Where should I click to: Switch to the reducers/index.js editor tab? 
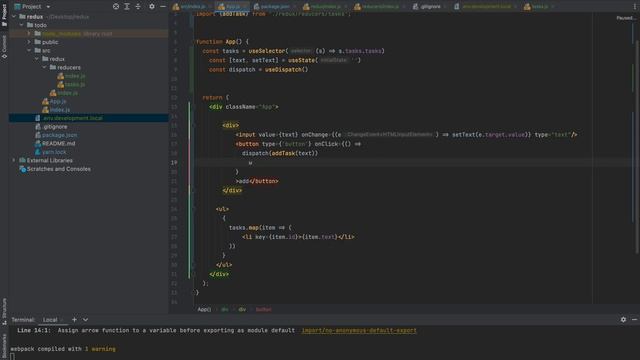(380, 7)
